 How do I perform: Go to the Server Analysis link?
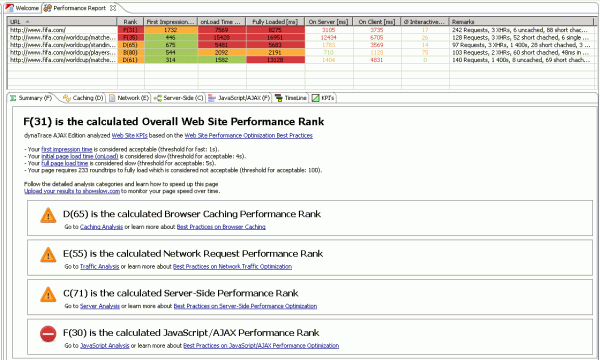click(x=100, y=306)
